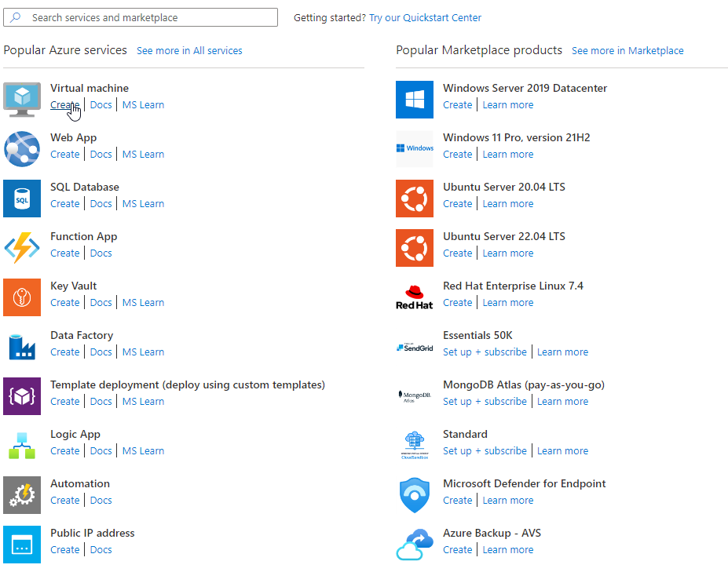Set up and subscribe MongoDB Atlas

(485, 402)
